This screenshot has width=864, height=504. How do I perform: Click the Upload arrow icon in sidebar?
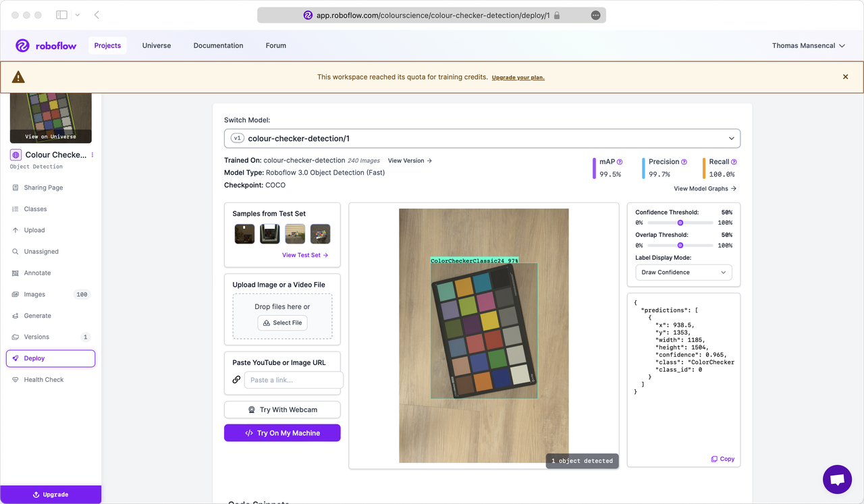coord(16,230)
